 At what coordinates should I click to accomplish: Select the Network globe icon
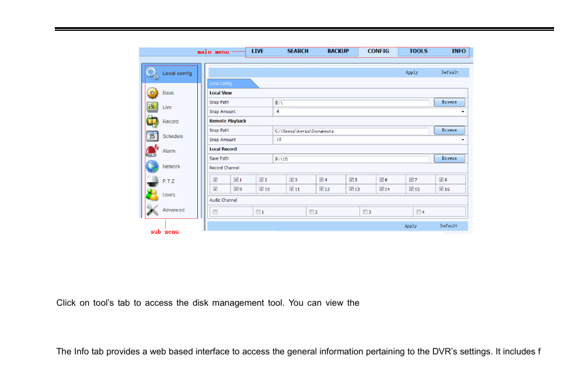152,166
